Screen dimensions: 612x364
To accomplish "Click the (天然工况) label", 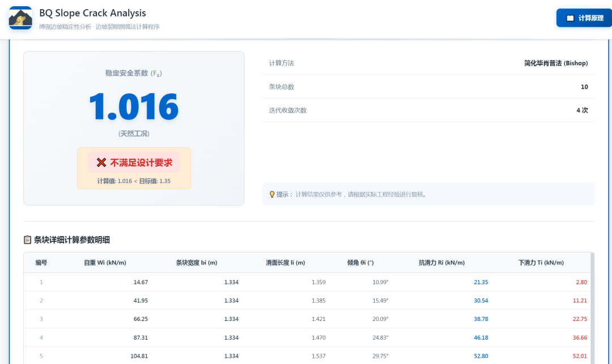I will point(134,134).
